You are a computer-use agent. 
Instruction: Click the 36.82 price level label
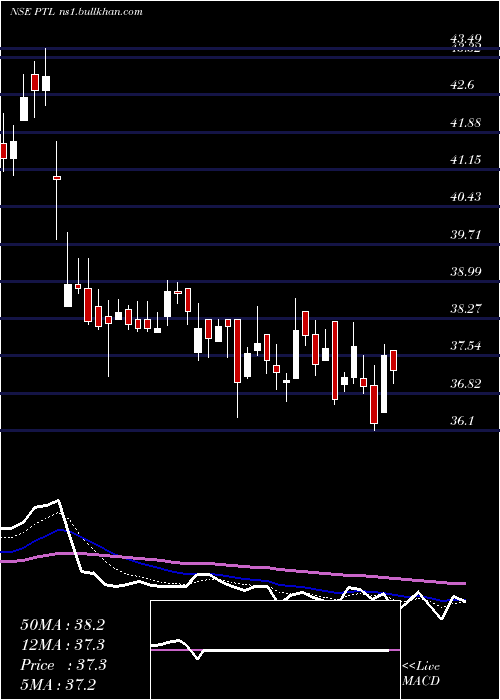pyautogui.click(x=466, y=383)
